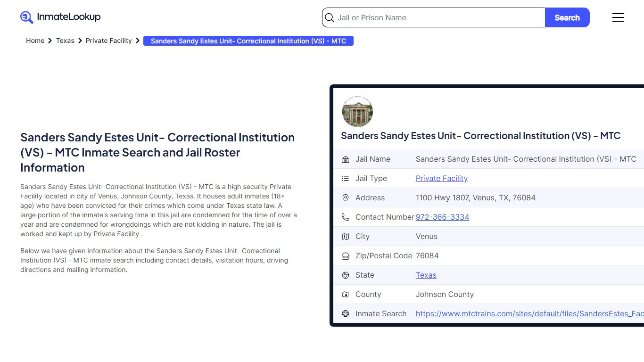Click the County label

[368, 295]
